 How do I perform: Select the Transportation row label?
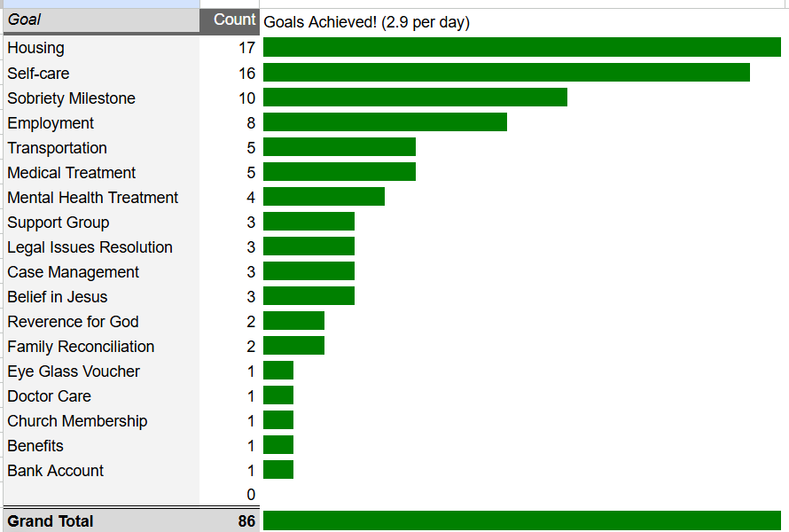coord(57,148)
